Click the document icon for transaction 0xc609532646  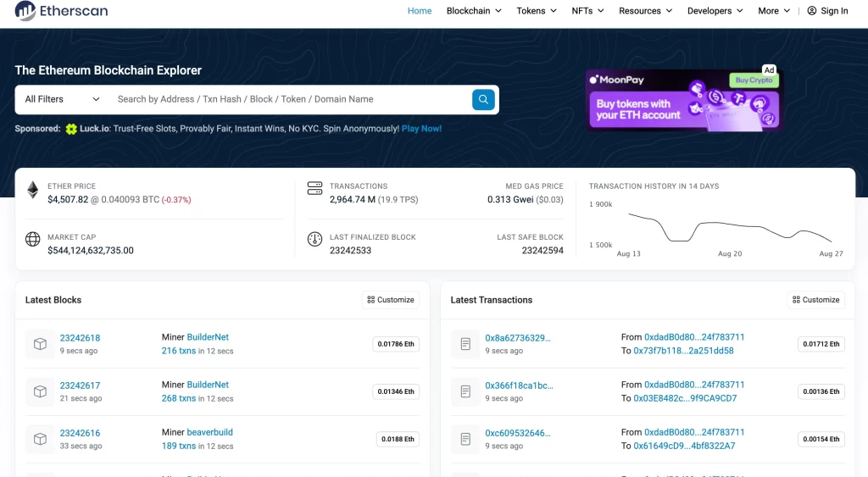click(x=465, y=439)
